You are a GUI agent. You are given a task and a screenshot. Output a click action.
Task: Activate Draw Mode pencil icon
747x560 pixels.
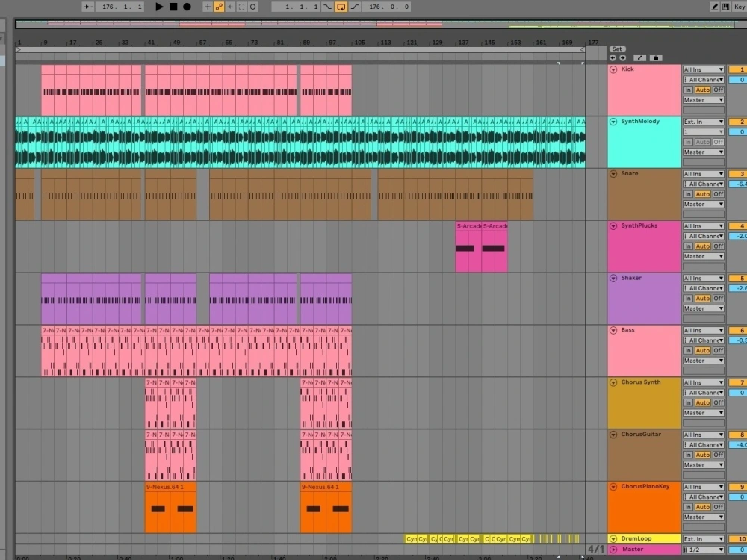pos(714,7)
